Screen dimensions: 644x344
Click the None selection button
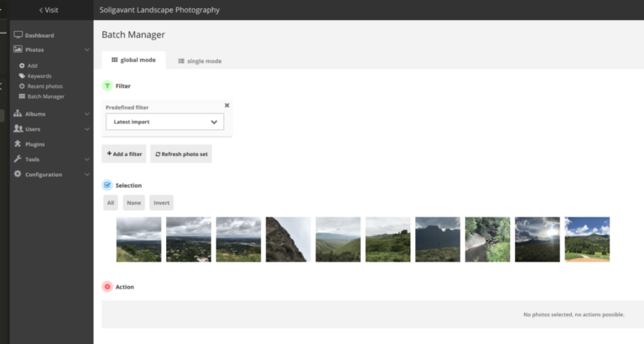pos(134,202)
